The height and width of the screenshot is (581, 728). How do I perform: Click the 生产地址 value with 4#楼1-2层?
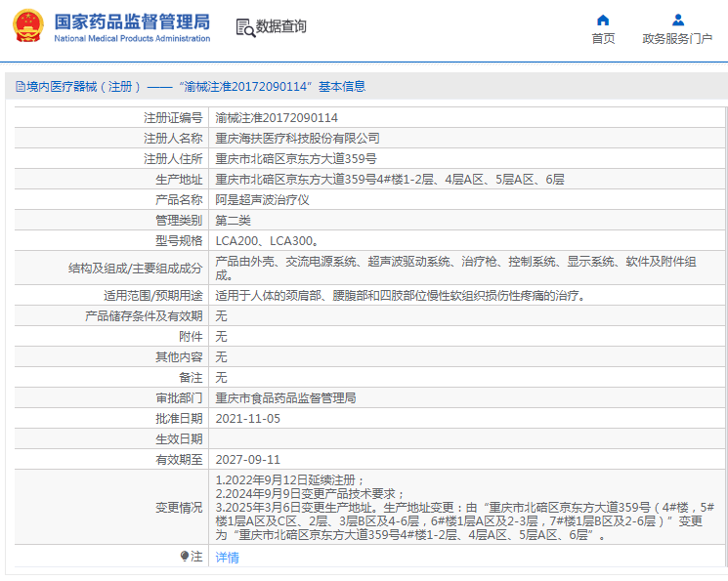click(390, 179)
